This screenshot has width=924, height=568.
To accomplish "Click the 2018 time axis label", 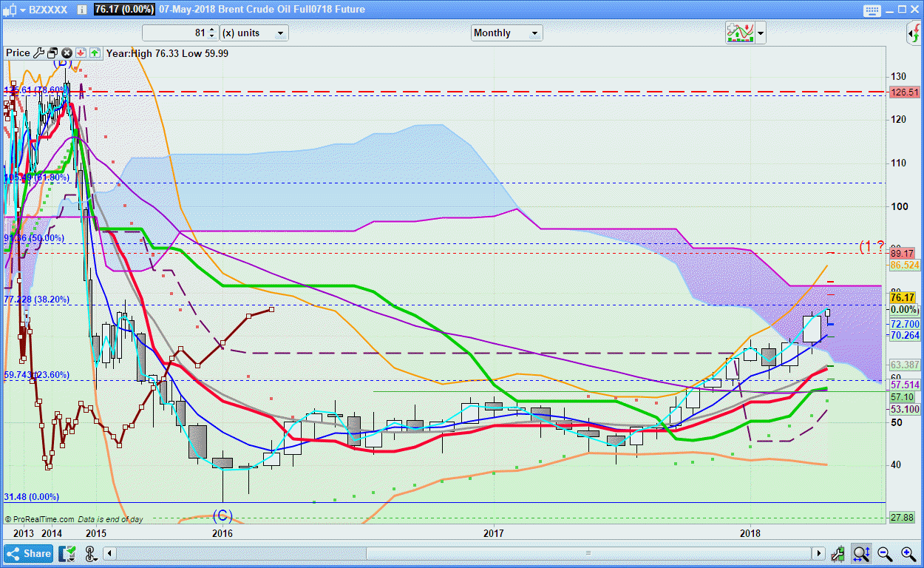I will [x=751, y=532].
